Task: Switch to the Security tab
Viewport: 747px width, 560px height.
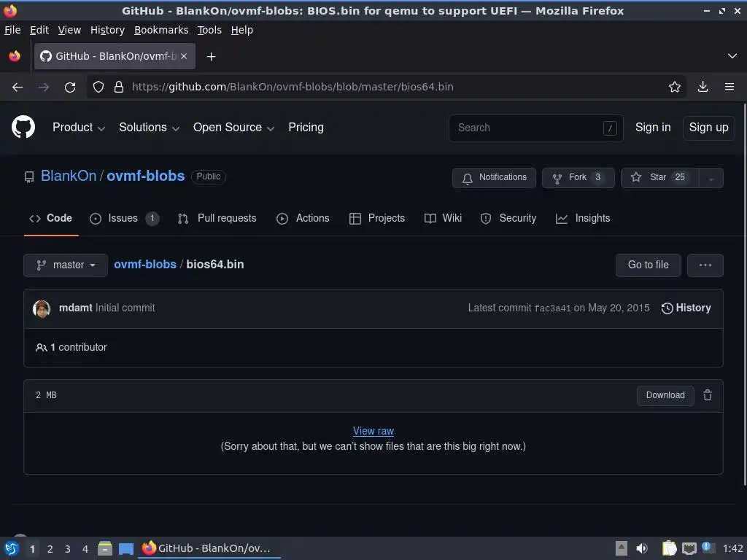Action: [508, 218]
